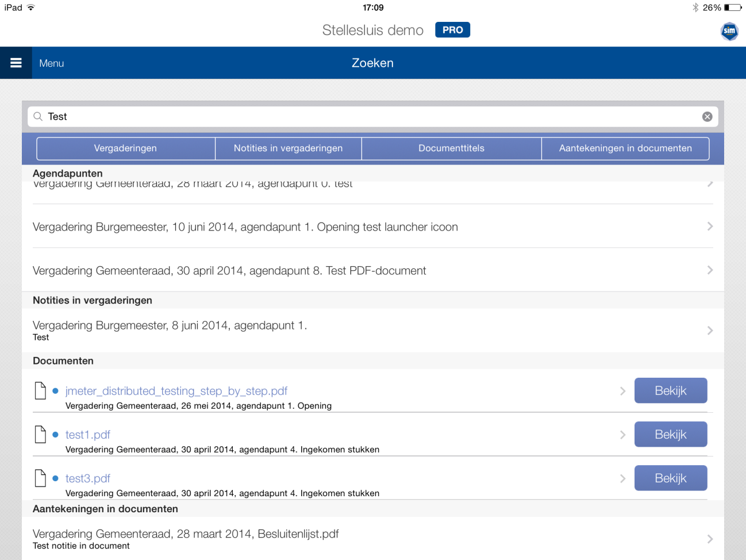Tap the Menu label in header
This screenshot has height=560, width=746.
51,63
